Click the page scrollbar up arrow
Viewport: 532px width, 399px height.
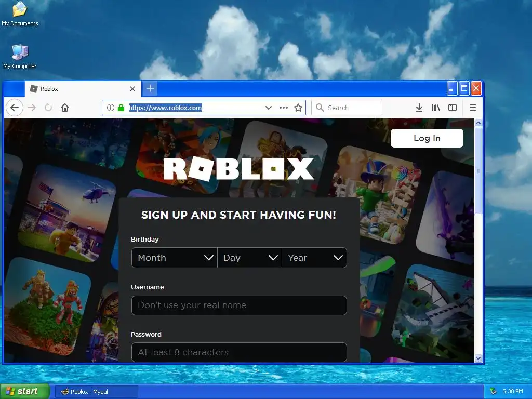[x=478, y=123]
